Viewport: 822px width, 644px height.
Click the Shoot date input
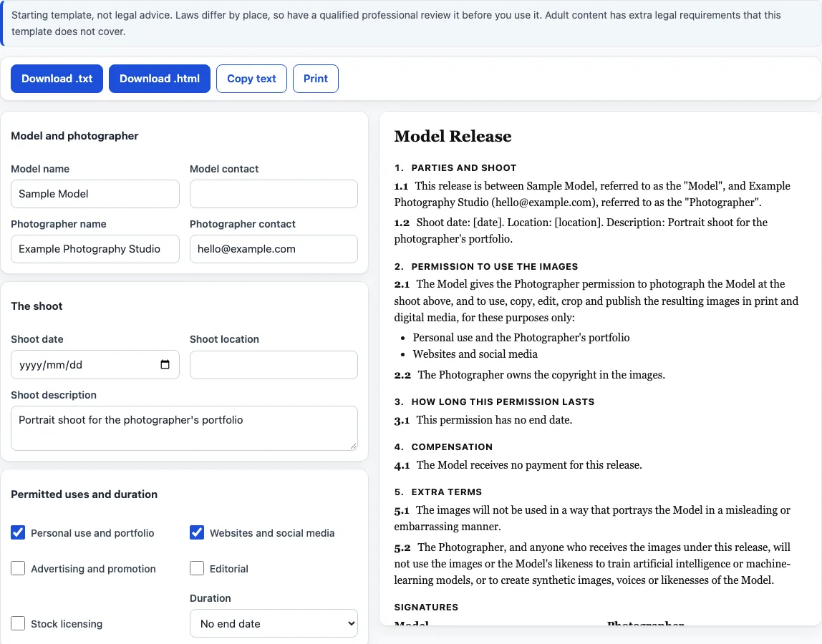point(95,365)
